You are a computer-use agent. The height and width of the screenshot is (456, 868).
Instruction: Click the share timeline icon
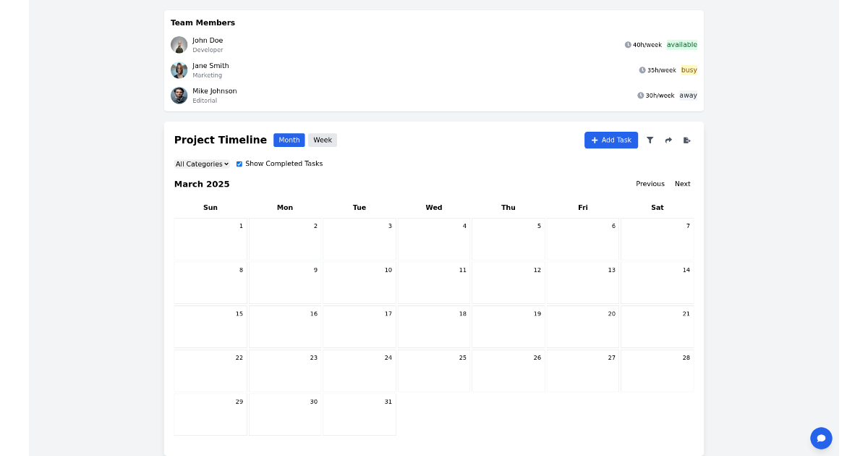click(668, 140)
